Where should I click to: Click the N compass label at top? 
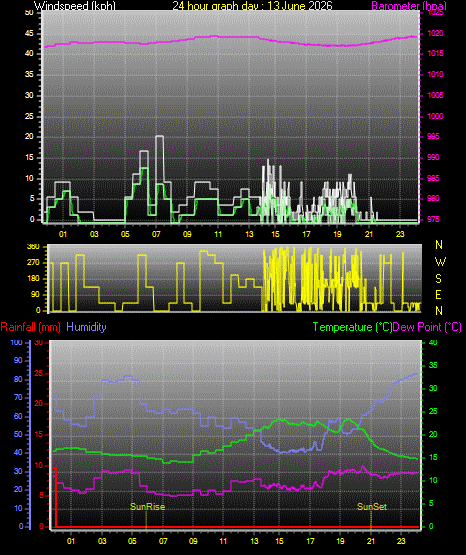(439, 245)
